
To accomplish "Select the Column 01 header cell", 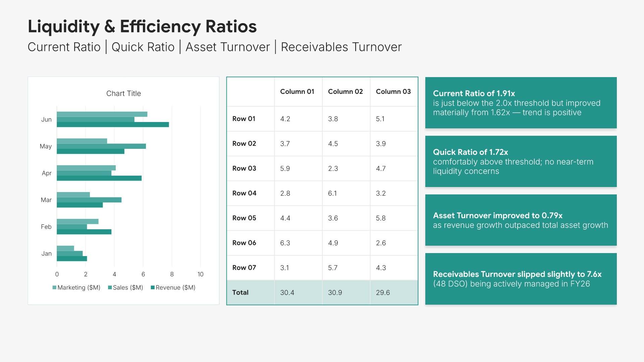I will [297, 92].
